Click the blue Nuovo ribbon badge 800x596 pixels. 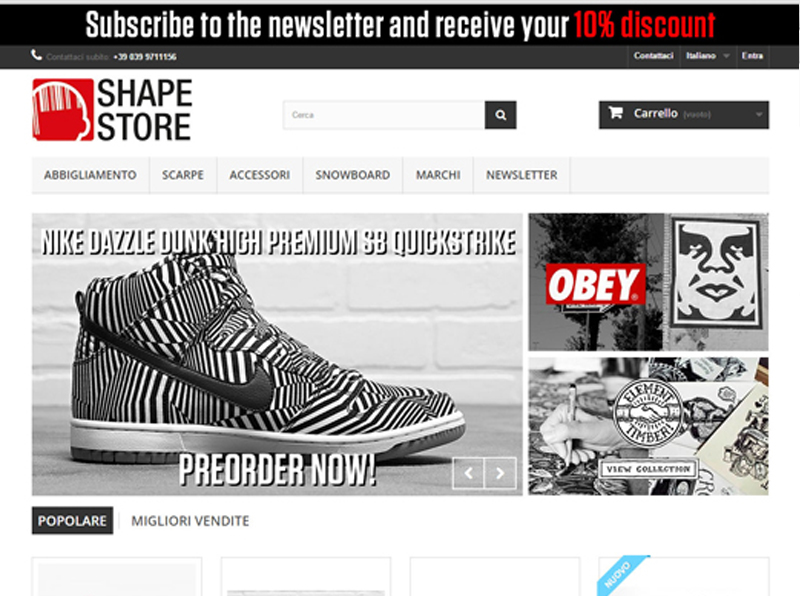click(x=621, y=575)
